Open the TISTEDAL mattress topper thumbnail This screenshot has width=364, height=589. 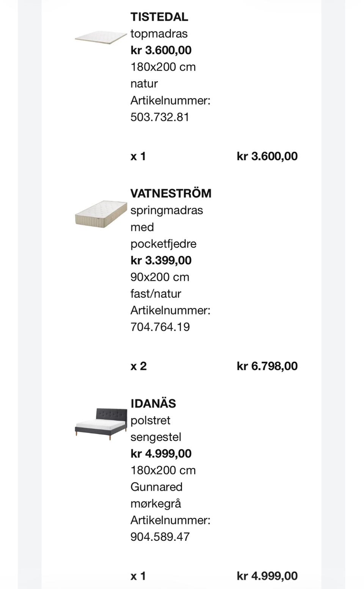[x=100, y=37]
